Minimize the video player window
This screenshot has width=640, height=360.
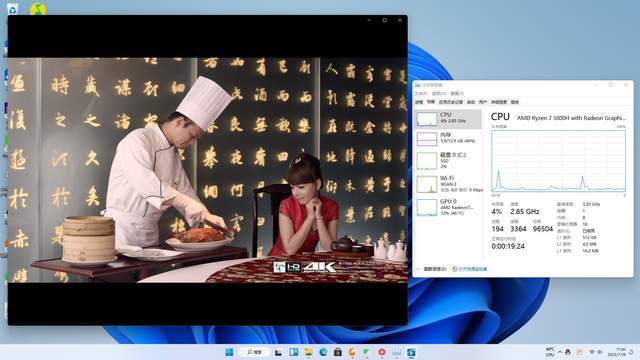tap(369, 20)
